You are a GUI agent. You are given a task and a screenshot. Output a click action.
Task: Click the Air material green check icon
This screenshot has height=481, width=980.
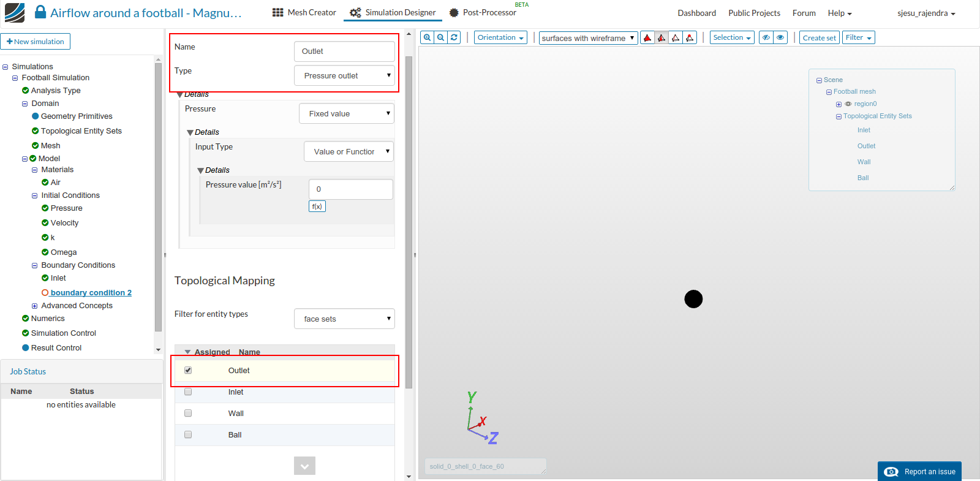(x=45, y=182)
